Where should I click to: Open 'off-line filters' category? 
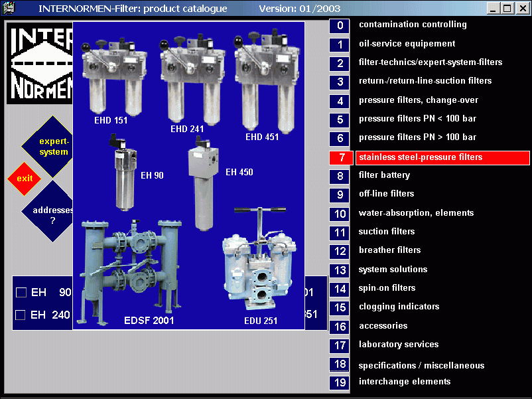[387, 194]
